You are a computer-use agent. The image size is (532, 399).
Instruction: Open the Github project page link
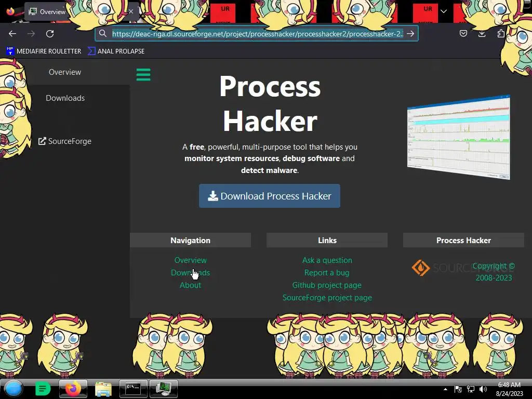(327, 285)
